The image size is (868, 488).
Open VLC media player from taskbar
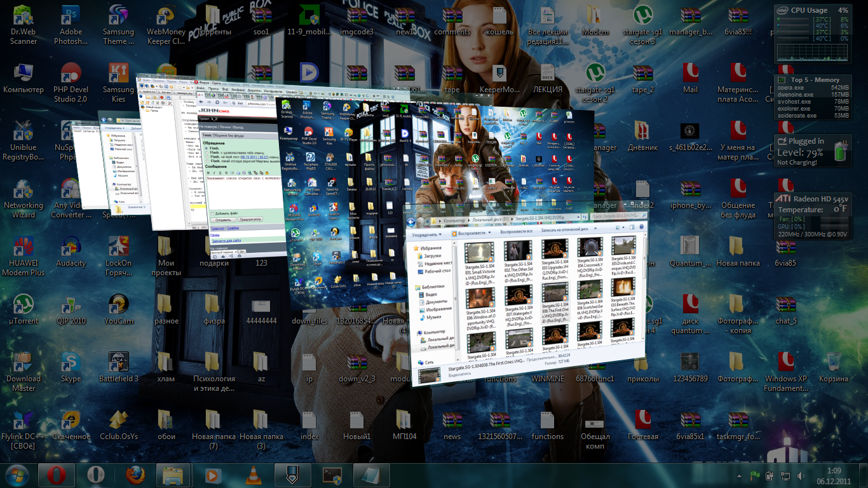coord(252,475)
